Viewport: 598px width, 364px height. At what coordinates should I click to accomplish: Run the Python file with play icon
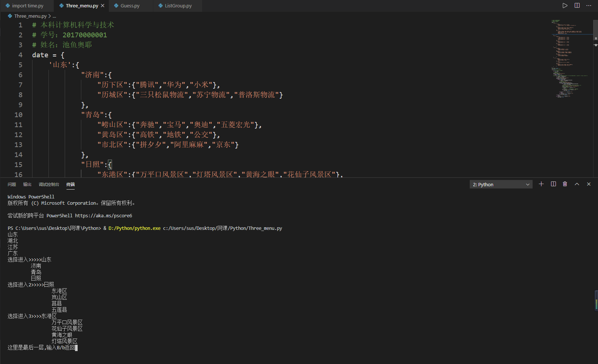point(565,6)
